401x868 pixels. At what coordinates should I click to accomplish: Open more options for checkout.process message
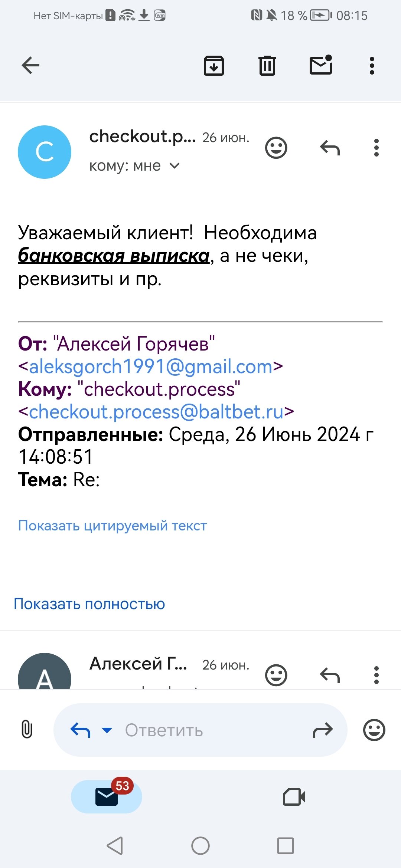376,148
